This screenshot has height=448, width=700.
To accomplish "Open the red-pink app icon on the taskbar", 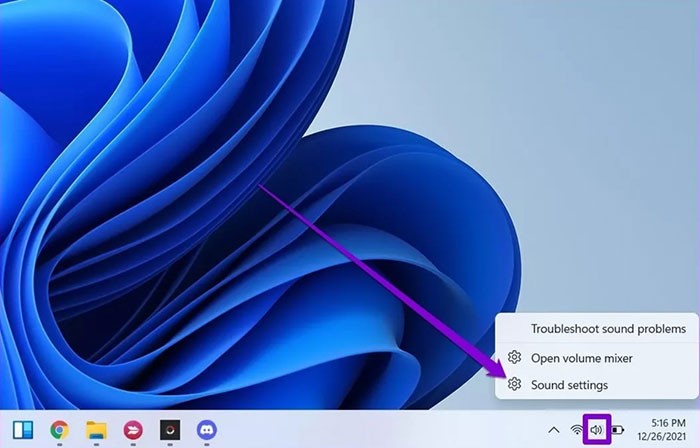I will (133, 430).
